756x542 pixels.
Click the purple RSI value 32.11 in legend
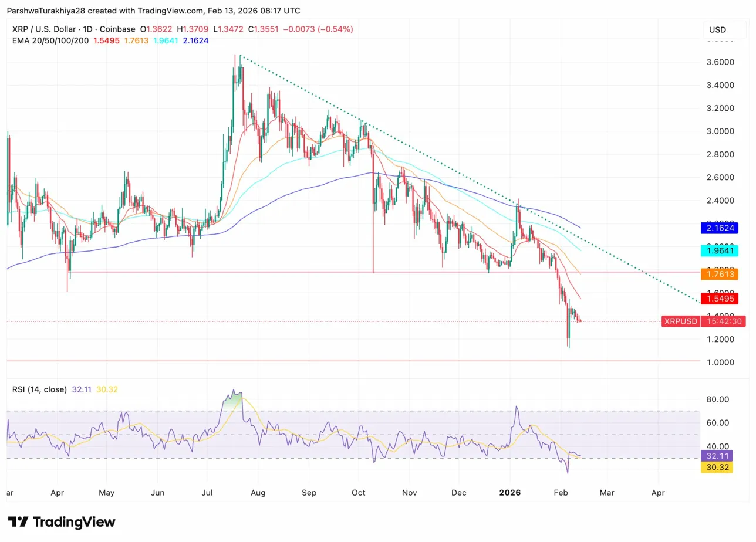click(82, 389)
